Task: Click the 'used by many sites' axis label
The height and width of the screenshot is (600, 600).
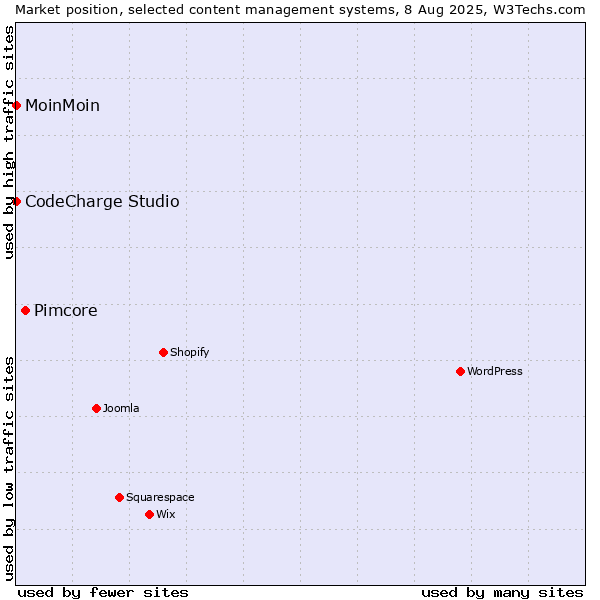Action: pos(502,593)
